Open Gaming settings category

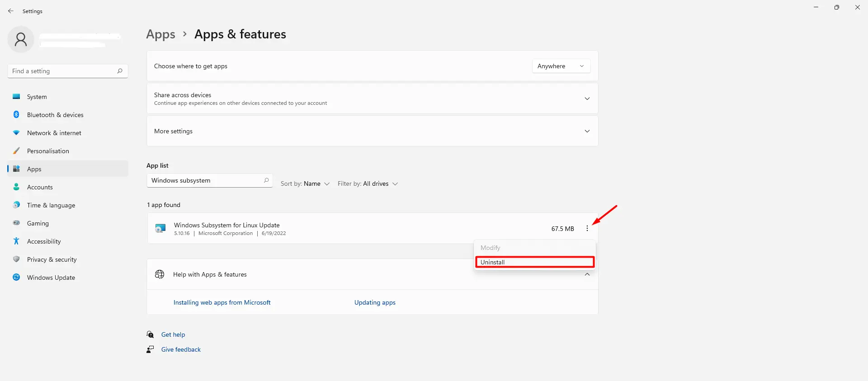(68, 223)
